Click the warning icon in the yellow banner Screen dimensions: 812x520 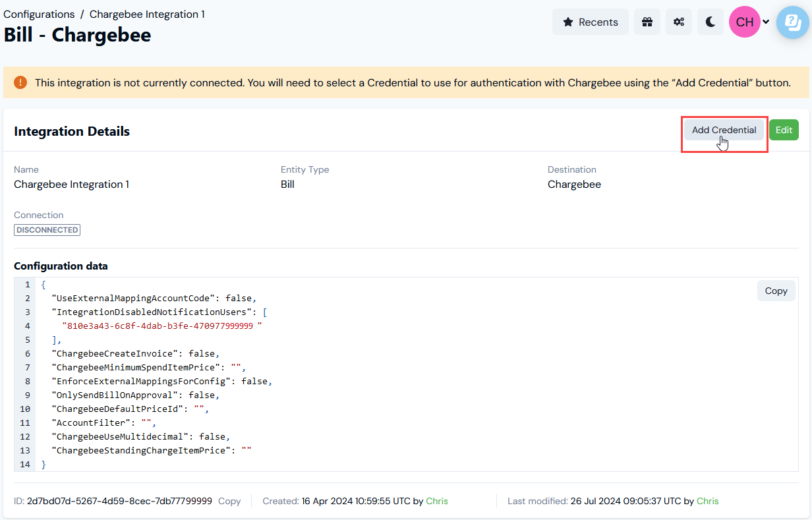tap(20, 82)
